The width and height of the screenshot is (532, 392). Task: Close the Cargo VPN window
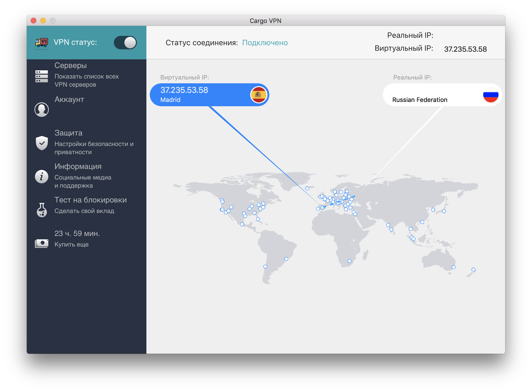pyautogui.click(x=34, y=21)
